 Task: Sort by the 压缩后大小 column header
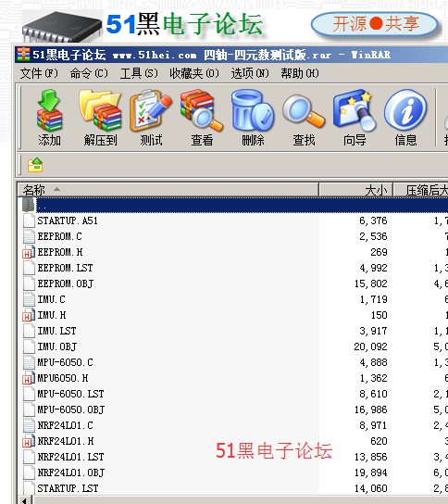click(421, 190)
